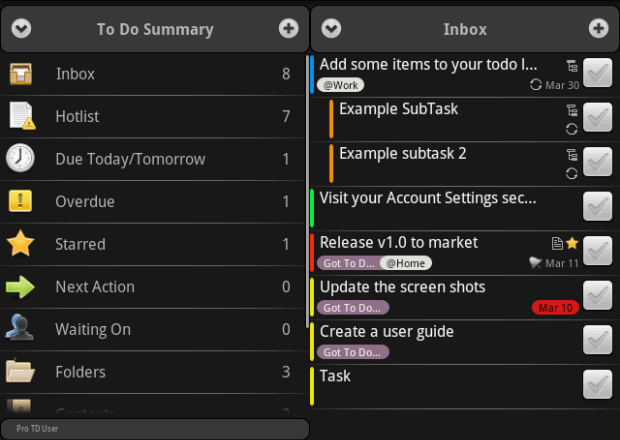This screenshot has width=620, height=440.
Task: Add a new task in Inbox panel
Action: (599, 28)
